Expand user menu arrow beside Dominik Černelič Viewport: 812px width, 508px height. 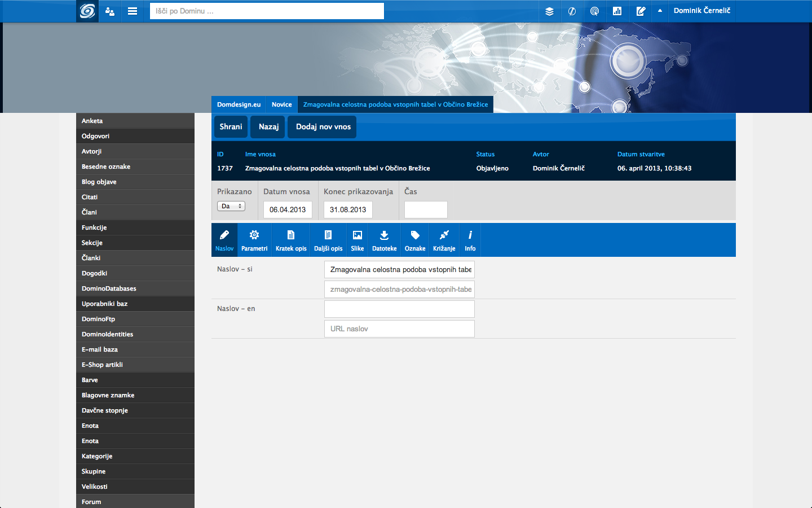point(660,11)
